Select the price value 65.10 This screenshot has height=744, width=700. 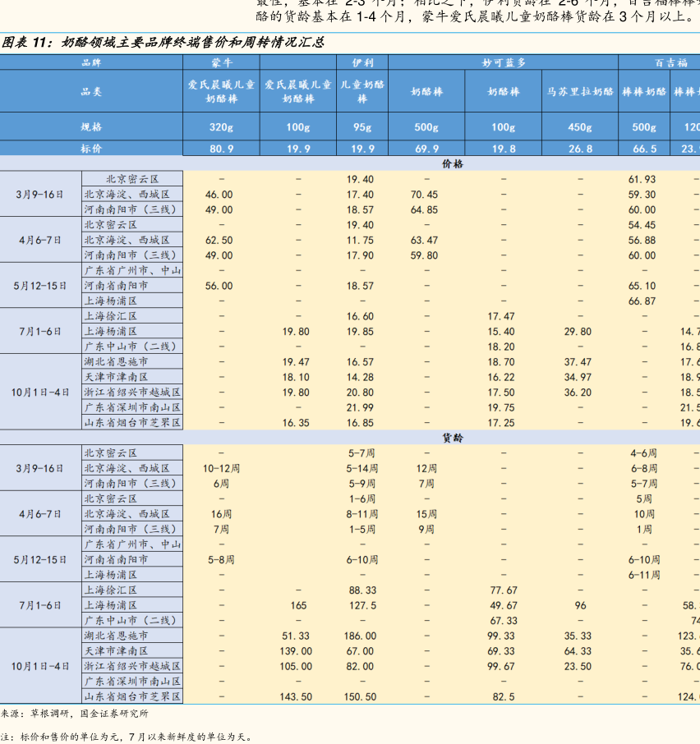coord(642,286)
